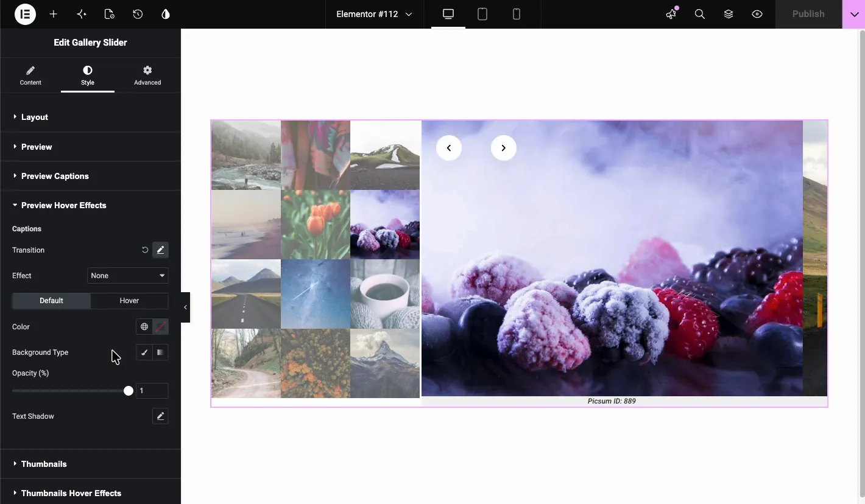Go to next slide arrow
Screen dimensions: 865x504
[x=504, y=148]
